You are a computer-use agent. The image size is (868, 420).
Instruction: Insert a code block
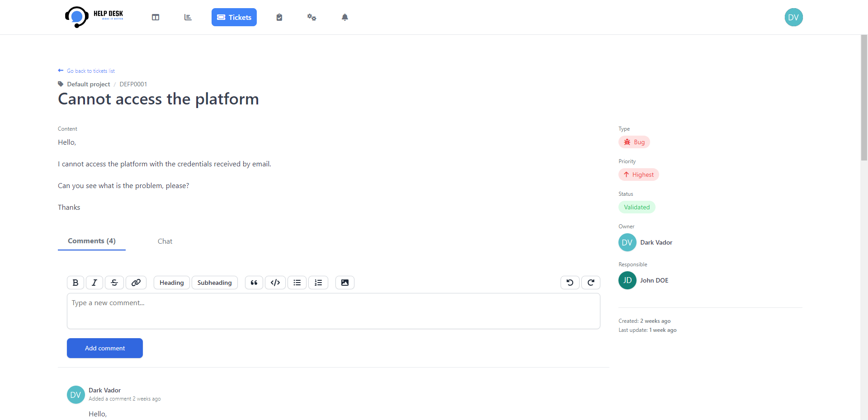coord(275,283)
